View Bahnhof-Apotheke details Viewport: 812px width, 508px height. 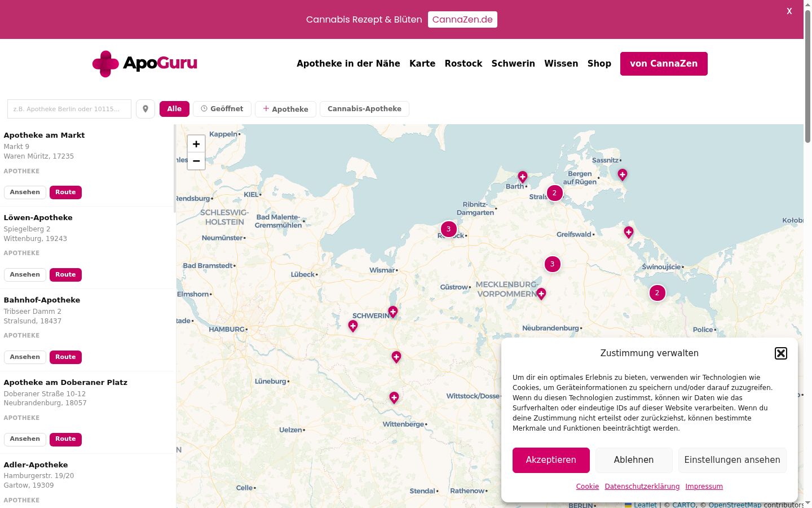25,357
